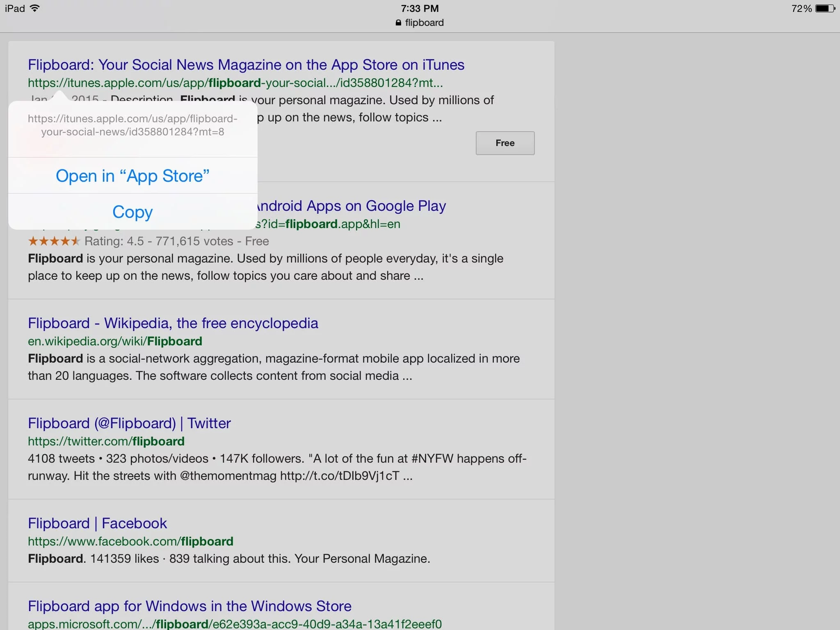The height and width of the screenshot is (630, 840).
Task: Tap "141359 likes" Facebook snippet text
Action: [x=124, y=559]
